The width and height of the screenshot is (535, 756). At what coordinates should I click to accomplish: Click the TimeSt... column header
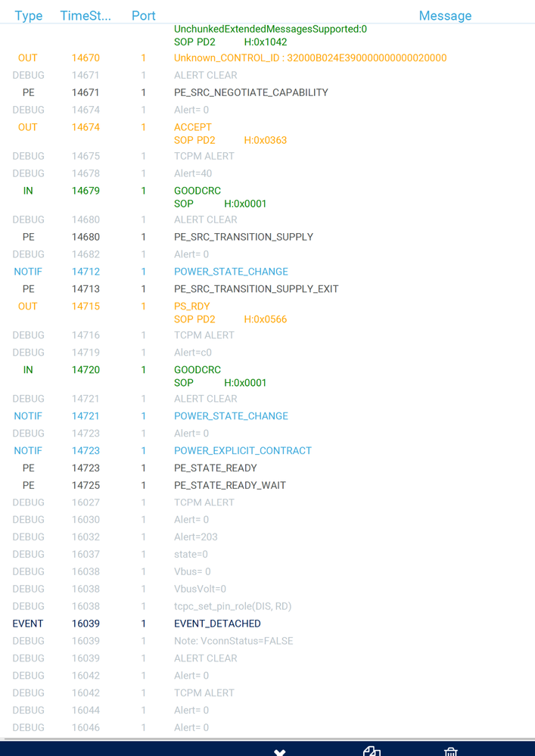click(x=86, y=15)
